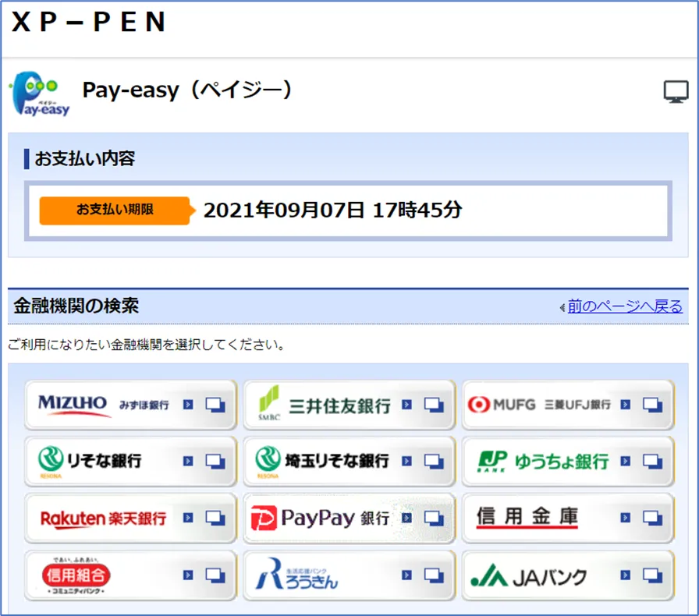Click the window icon on 楽天銀行 row
This screenshot has height=616, width=699.
tap(215, 518)
